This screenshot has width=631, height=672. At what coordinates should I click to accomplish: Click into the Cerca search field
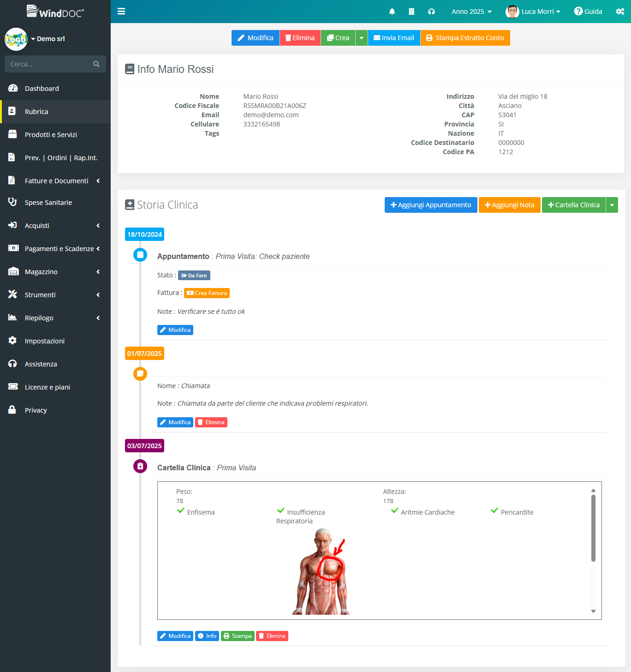(x=48, y=64)
